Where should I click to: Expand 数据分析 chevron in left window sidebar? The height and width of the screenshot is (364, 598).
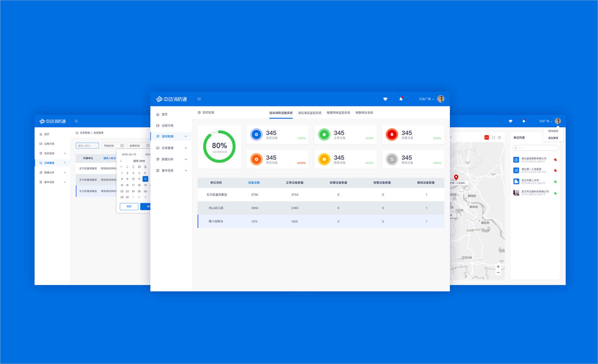[x=65, y=172]
